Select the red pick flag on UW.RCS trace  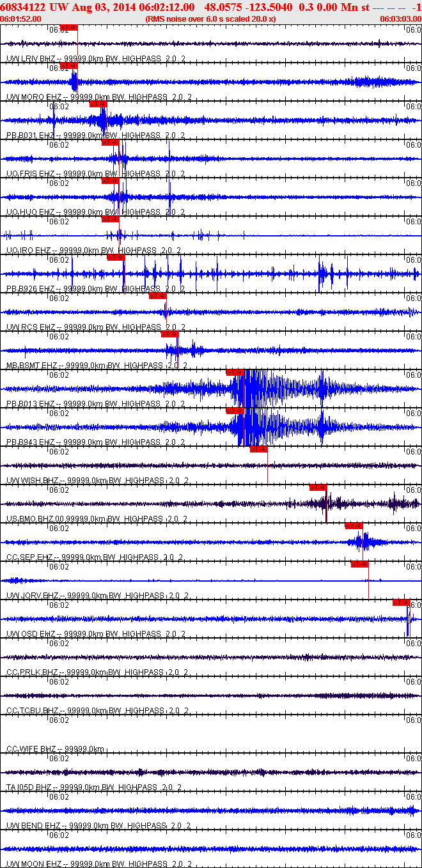(157, 296)
